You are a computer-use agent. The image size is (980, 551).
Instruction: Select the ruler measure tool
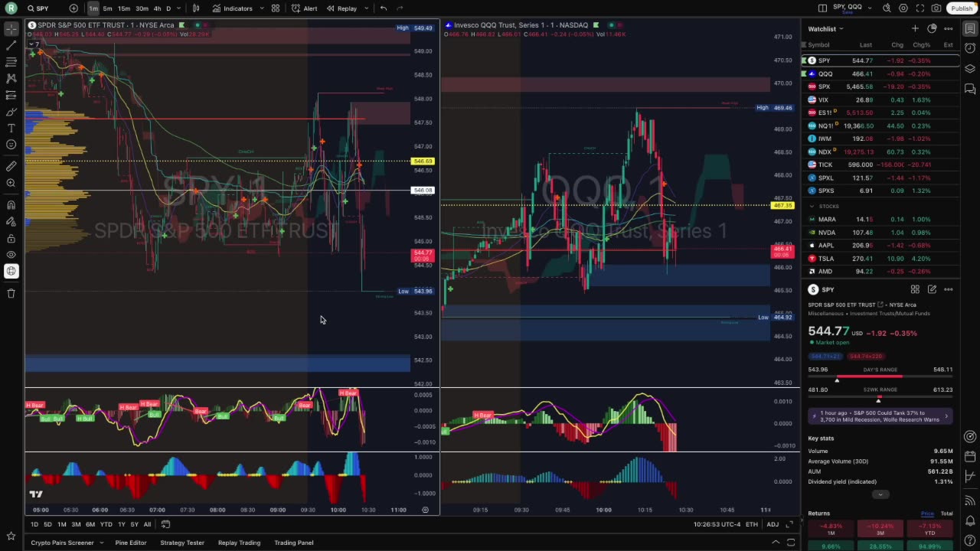tap(11, 165)
